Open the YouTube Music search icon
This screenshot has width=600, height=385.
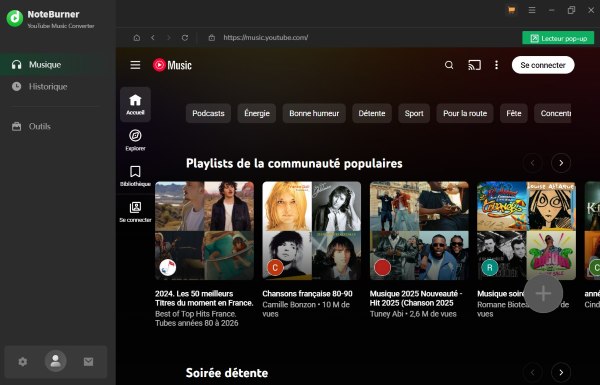449,65
